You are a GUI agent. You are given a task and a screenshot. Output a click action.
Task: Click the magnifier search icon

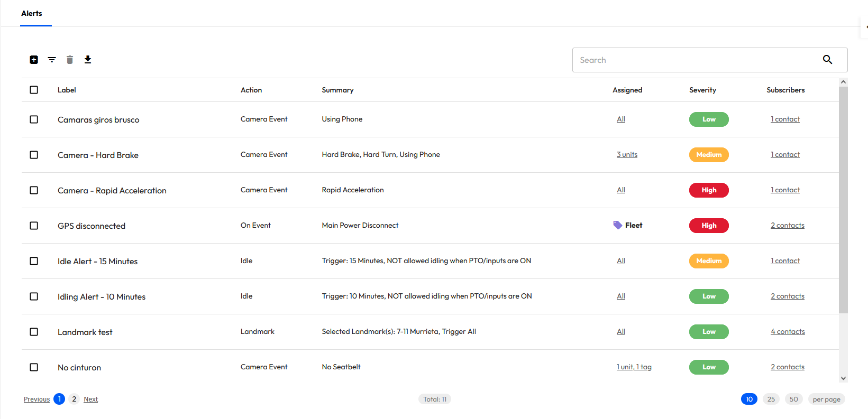pos(828,60)
